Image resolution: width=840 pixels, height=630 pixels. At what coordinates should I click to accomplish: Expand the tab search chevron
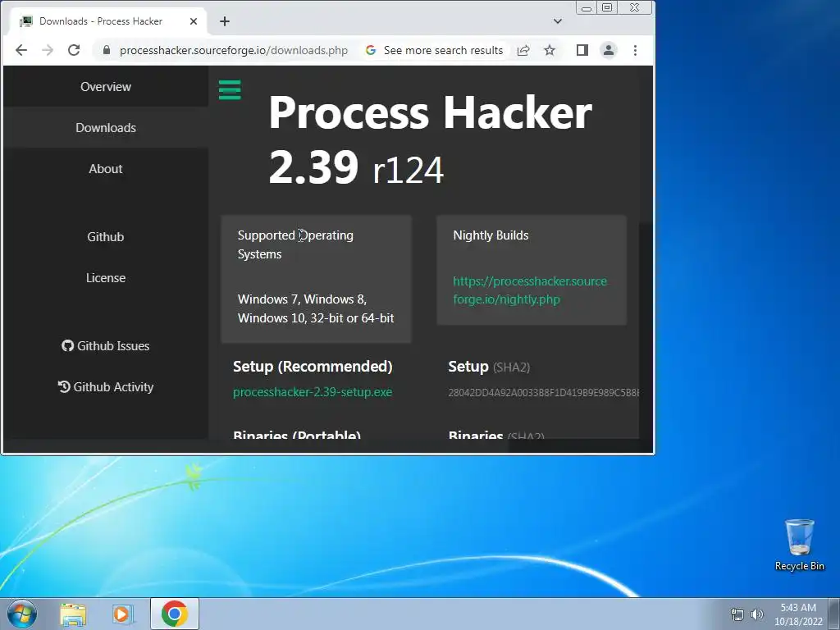pyautogui.click(x=558, y=21)
